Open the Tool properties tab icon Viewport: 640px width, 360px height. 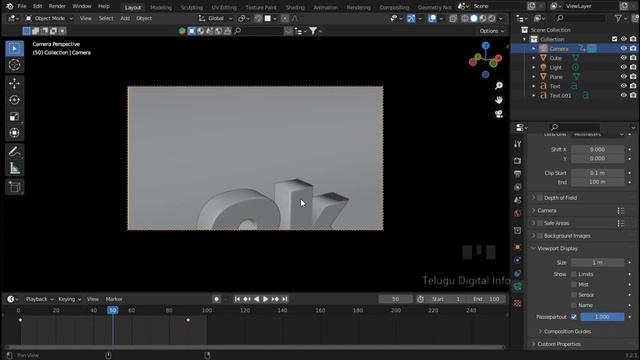518,144
